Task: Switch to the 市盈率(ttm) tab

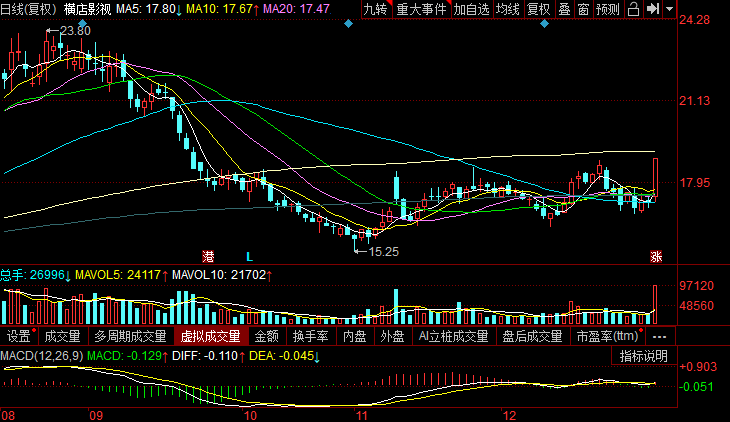Action: pos(608,336)
